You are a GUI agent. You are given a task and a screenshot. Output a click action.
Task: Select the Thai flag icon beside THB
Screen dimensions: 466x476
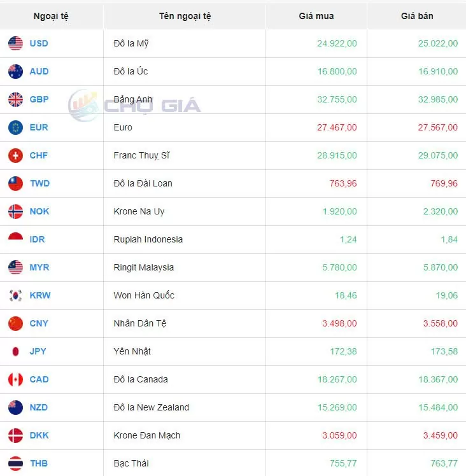(15, 463)
